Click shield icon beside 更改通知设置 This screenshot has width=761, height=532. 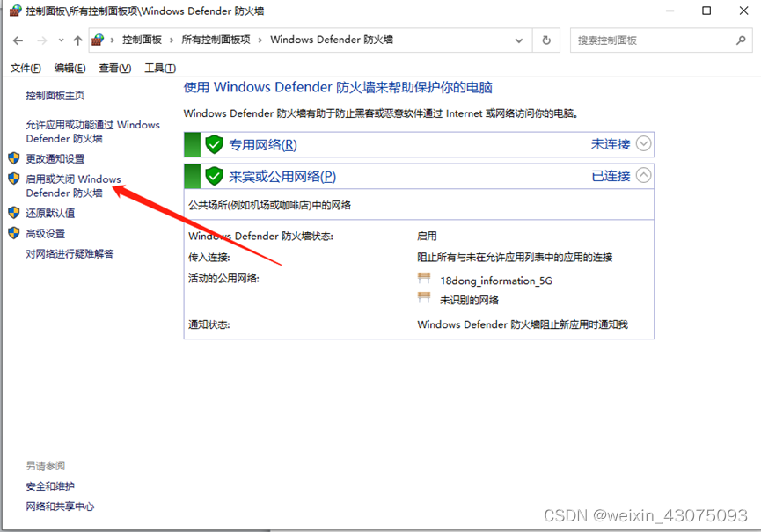pyautogui.click(x=13, y=158)
